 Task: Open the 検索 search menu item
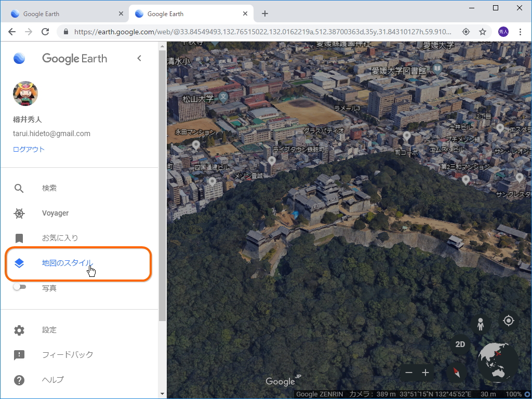pos(79,188)
